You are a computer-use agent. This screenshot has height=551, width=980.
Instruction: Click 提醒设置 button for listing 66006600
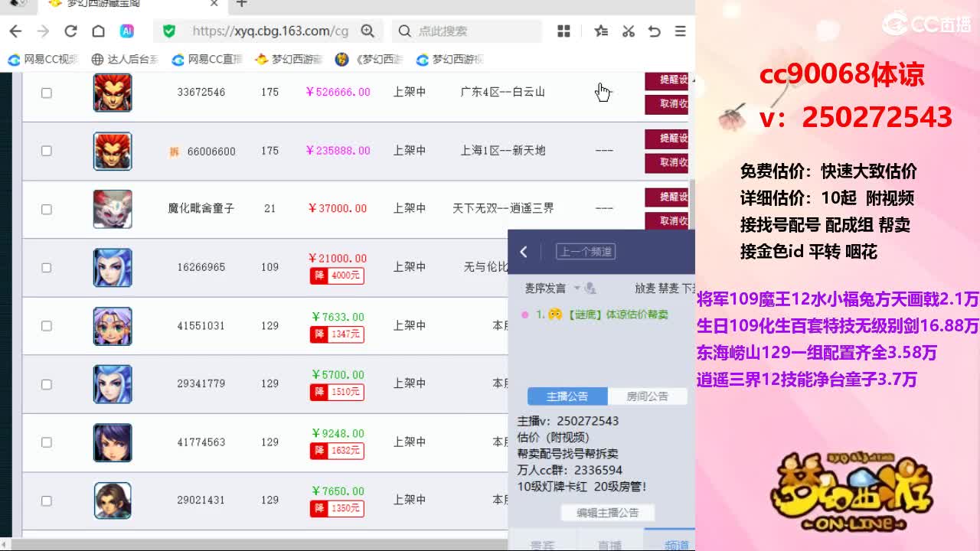click(x=667, y=139)
